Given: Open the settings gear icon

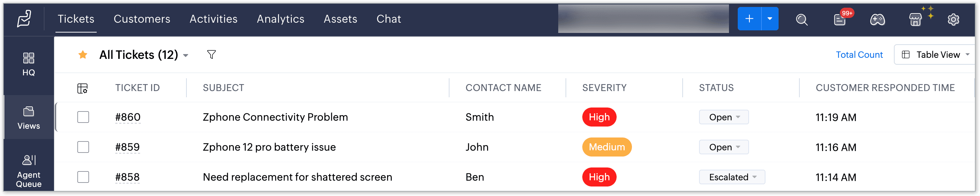Looking at the screenshot, I should pyautogui.click(x=953, y=19).
